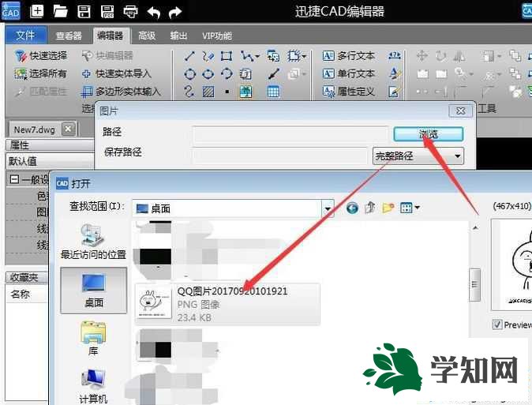Go back with the blue back arrow

[x=352, y=208]
